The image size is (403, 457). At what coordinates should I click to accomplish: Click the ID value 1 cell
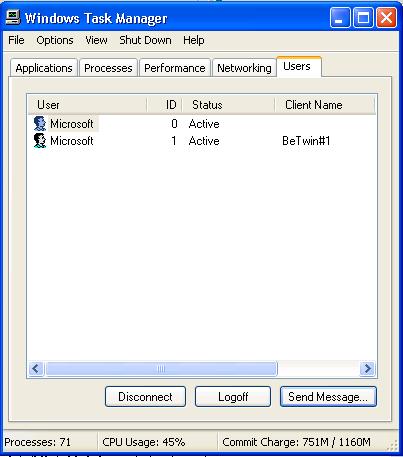[x=174, y=141]
